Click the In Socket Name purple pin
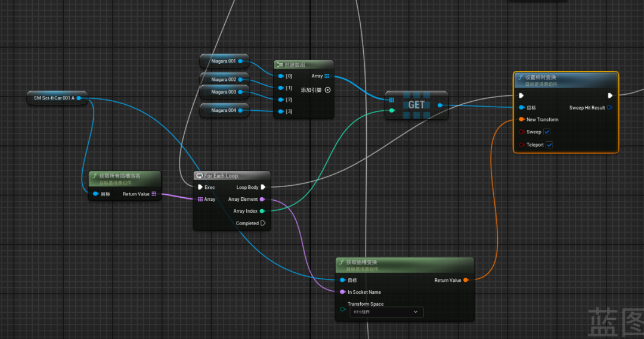The image size is (644, 339). [x=342, y=292]
